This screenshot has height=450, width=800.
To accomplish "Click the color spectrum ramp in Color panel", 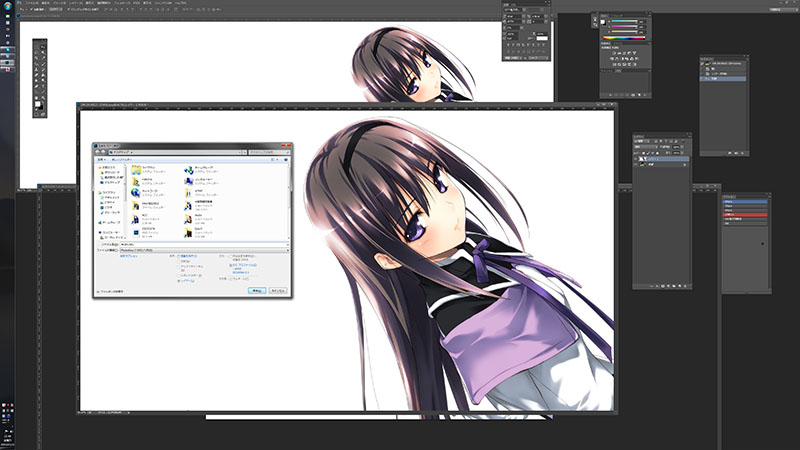I will (x=624, y=38).
